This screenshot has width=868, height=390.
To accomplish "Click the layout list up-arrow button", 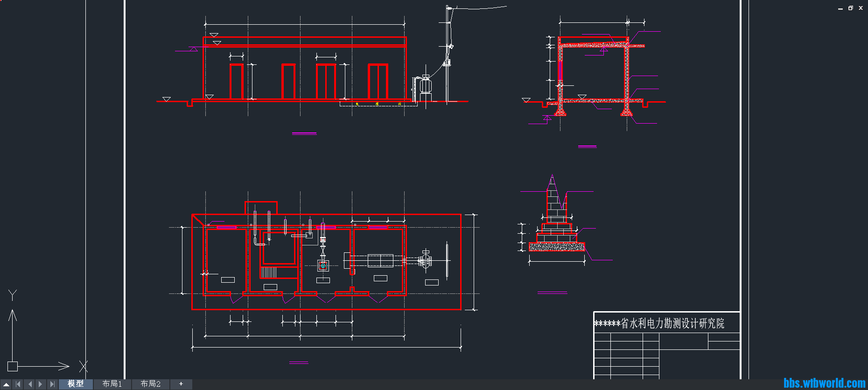I will click(x=7, y=384).
